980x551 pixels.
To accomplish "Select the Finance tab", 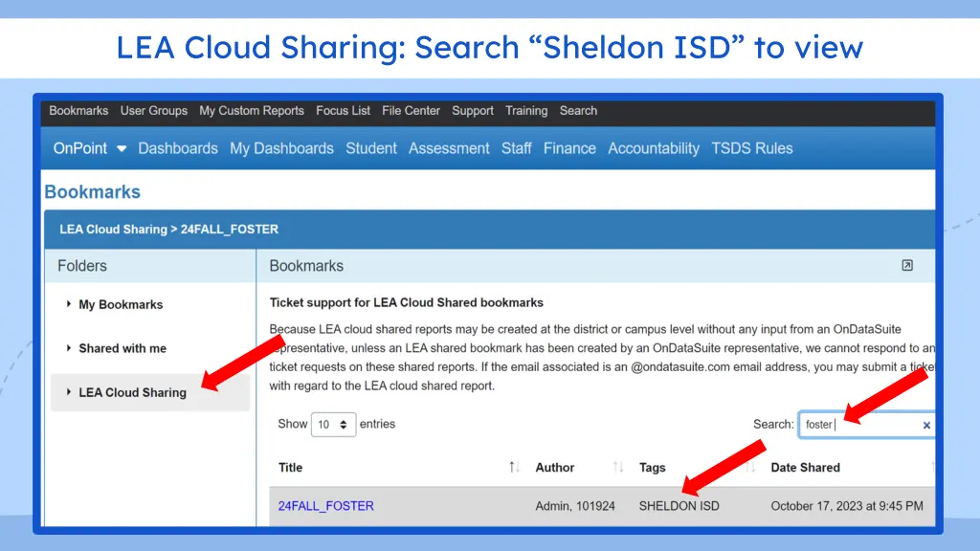I will click(x=569, y=148).
